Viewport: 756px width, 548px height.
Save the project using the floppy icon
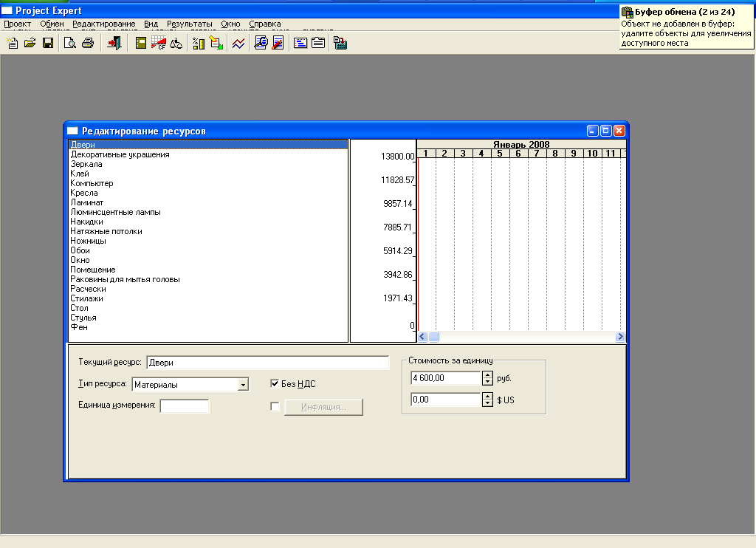pyautogui.click(x=48, y=44)
